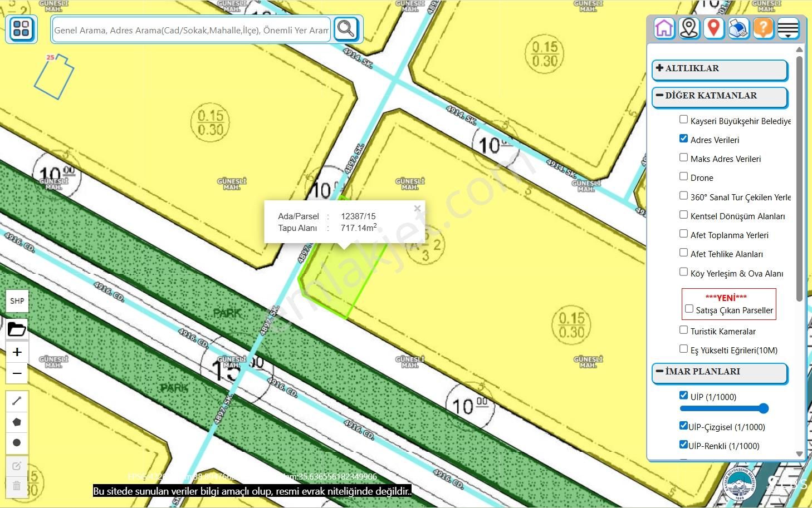The width and height of the screenshot is (812, 508).
Task: Select the draw polygon tool
Action: pos(17,422)
